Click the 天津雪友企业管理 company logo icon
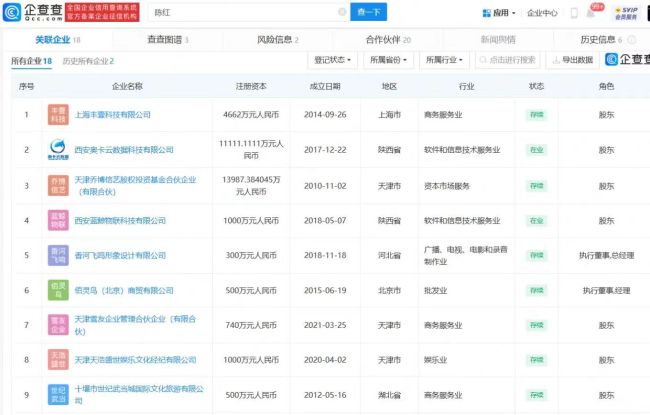Screen dimensions: 650x415 (x=58, y=325)
